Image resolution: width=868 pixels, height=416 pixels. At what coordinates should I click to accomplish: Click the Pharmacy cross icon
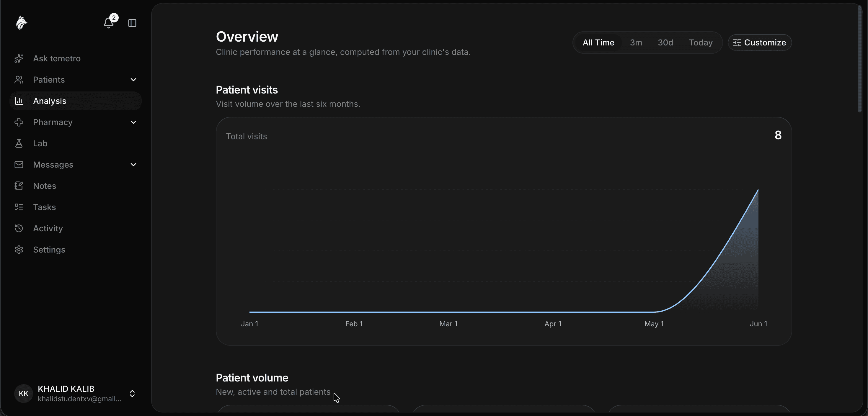pyautogui.click(x=19, y=122)
